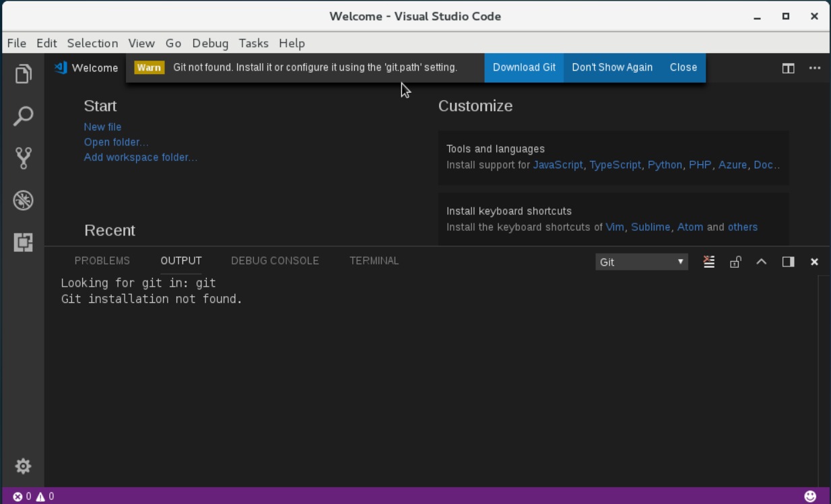Image resolution: width=831 pixels, height=504 pixels.
Task: Click the TypeScript language link
Action: [615, 165]
